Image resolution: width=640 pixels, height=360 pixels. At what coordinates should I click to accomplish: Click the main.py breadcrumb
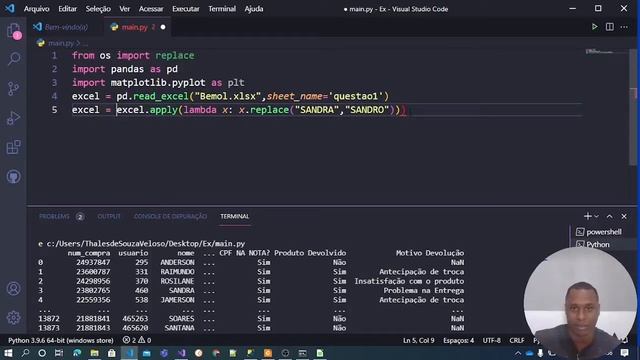click(60, 43)
